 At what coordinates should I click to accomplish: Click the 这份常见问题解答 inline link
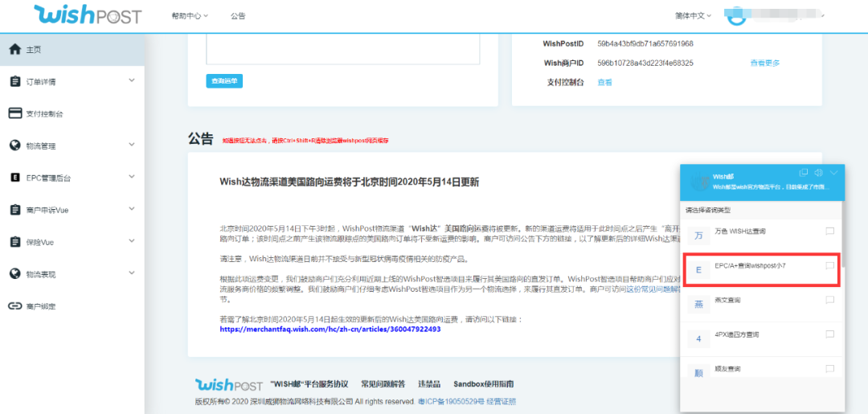[652, 289]
